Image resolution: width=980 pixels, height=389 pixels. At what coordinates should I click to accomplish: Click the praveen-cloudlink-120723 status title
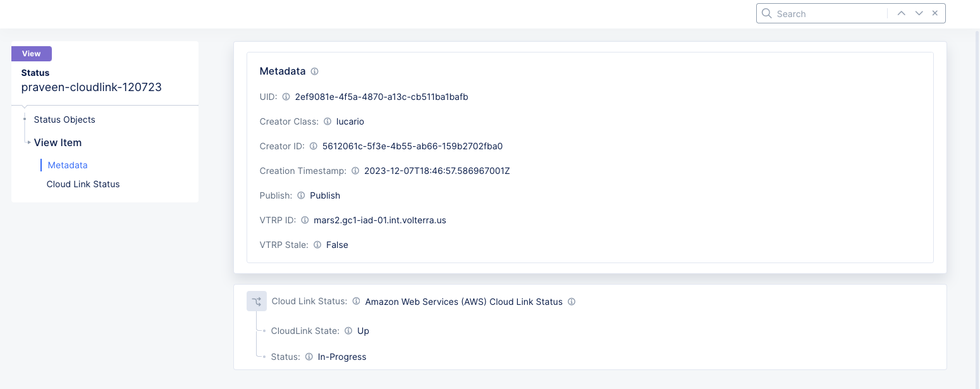(92, 87)
